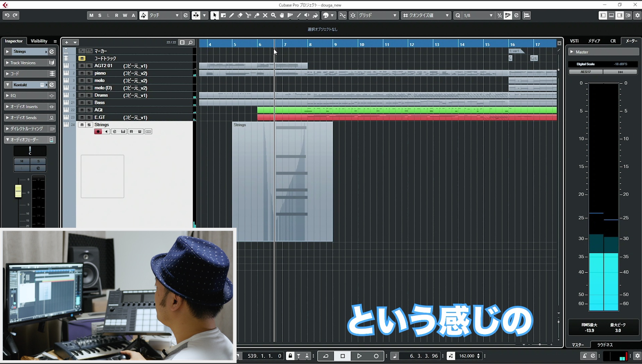Click bar 10 on the ruler
The image size is (642, 364).
362,44
